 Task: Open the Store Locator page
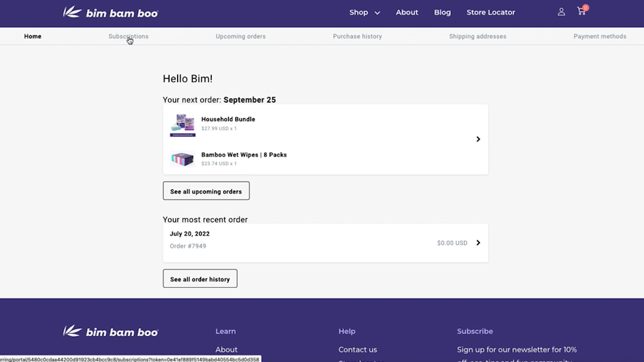[x=491, y=12]
